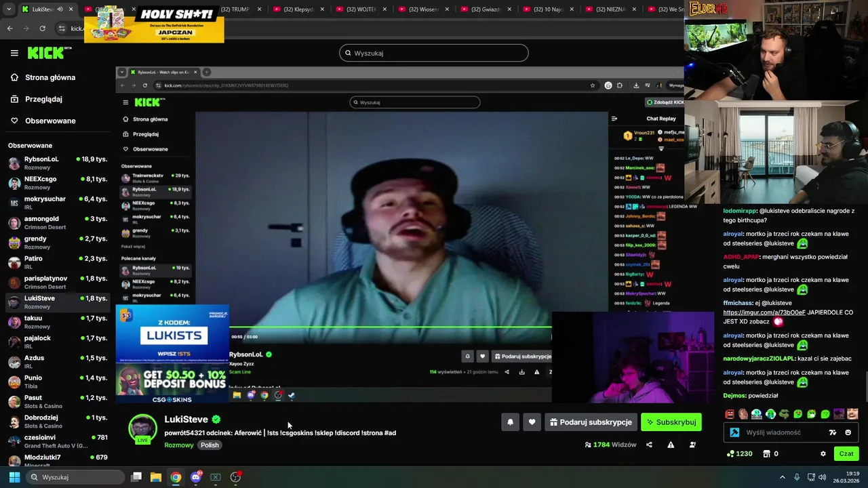Click the 1230 channel points counter
This screenshot has height=488, width=868.
coord(739,454)
